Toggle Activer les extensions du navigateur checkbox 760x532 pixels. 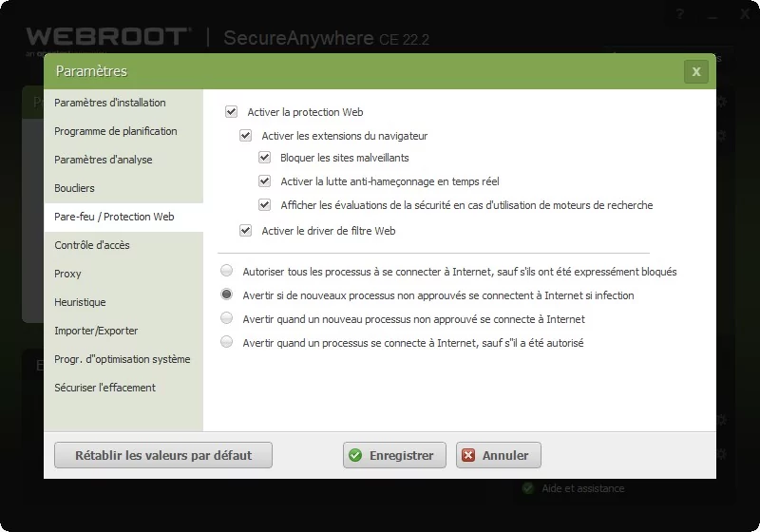point(246,136)
